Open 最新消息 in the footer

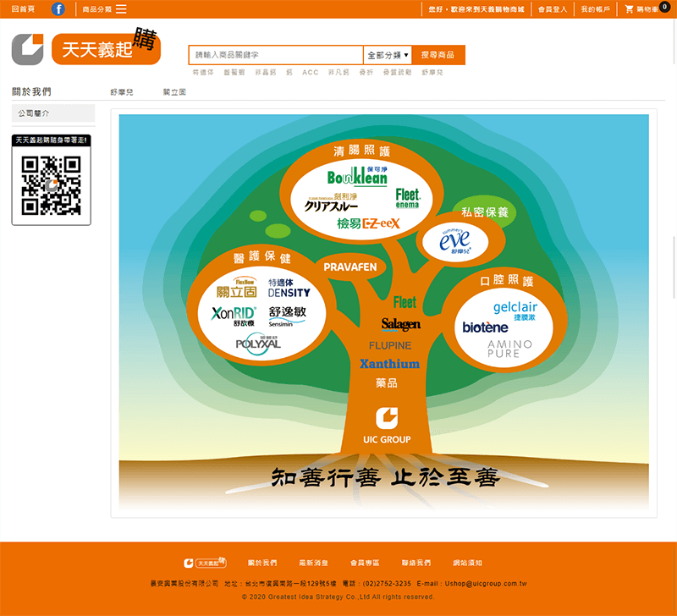314,563
